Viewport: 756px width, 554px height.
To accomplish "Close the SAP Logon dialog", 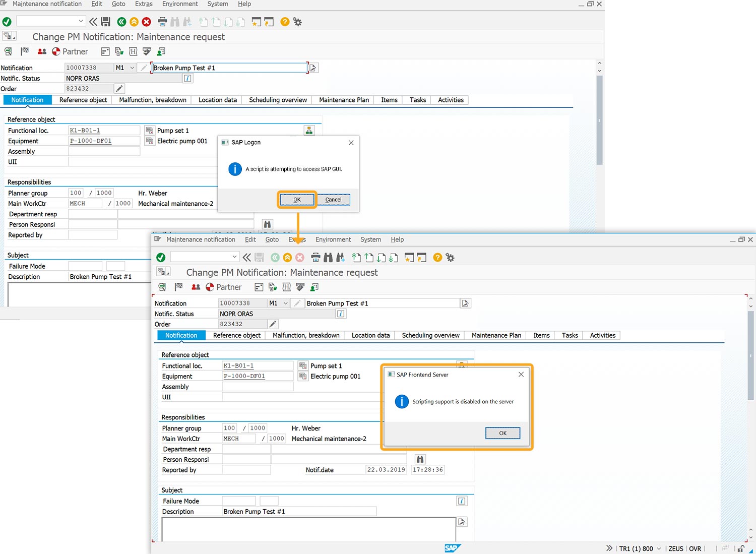I will (x=351, y=143).
